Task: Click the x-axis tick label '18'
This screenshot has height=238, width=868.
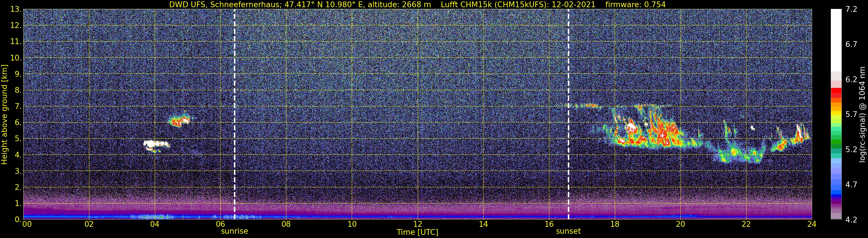Action: click(x=614, y=224)
